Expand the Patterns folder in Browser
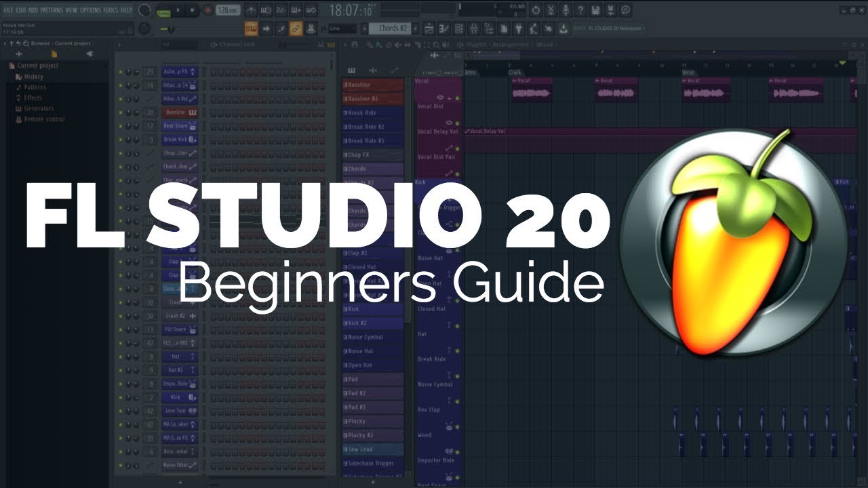This screenshot has width=868, height=488. (x=31, y=87)
